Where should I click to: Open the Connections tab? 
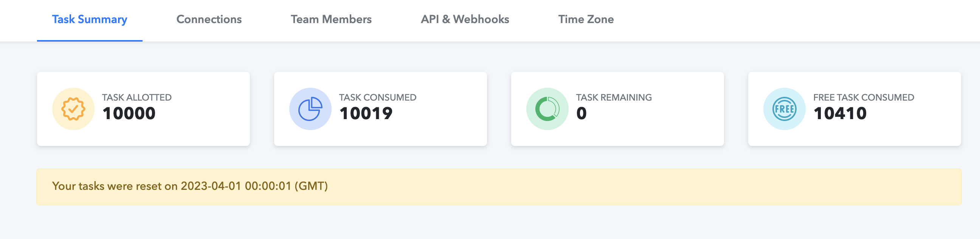209,19
